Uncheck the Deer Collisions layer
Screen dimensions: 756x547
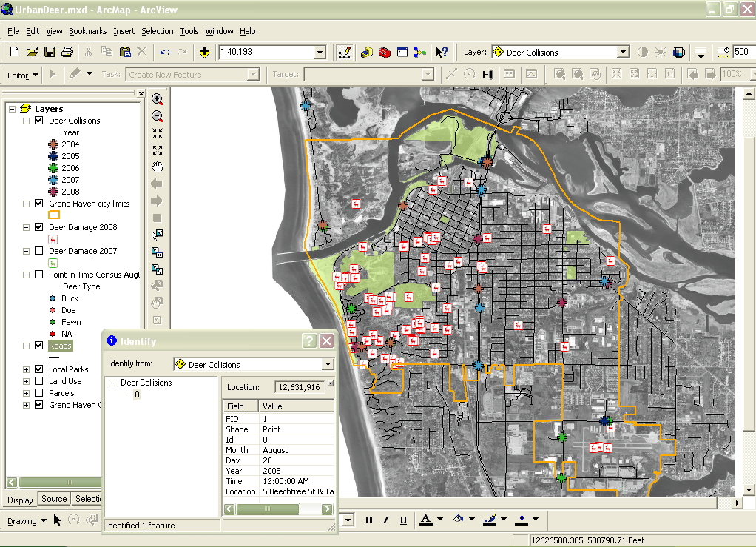39,121
